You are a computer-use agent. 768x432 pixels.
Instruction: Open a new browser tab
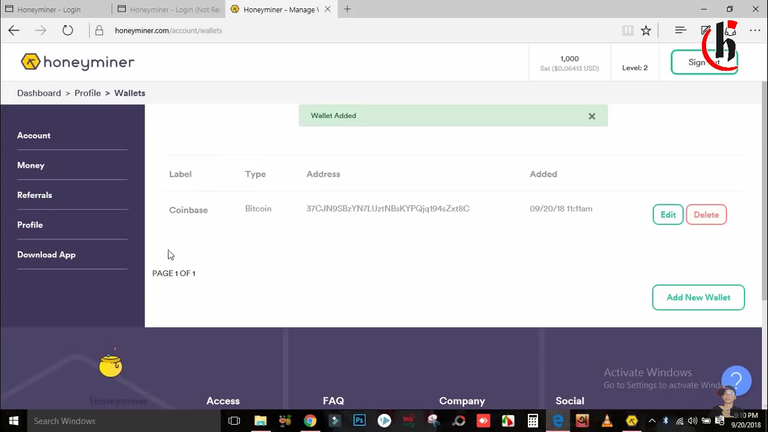click(x=347, y=9)
